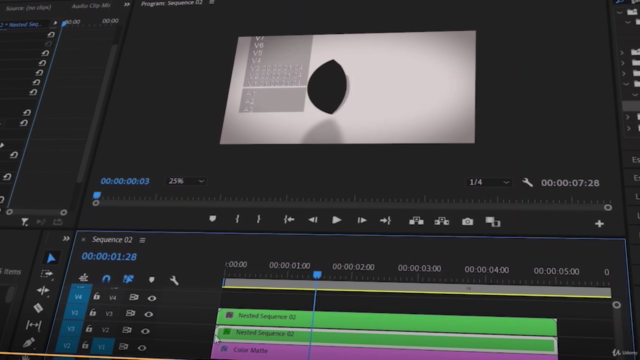Play the Program monitor sequence
Image resolution: width=640 pixels, height=360 pixels.
337,220
